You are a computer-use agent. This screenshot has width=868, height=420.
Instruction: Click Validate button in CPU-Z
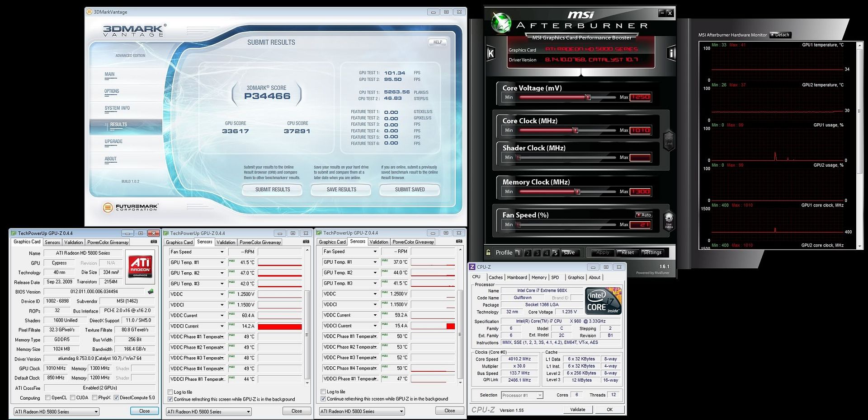577,410
